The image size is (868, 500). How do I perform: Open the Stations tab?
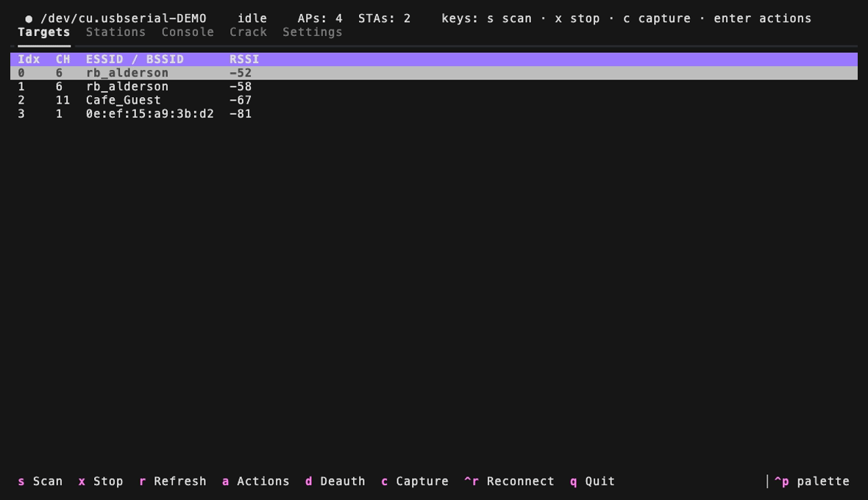(x=115, y=32)
